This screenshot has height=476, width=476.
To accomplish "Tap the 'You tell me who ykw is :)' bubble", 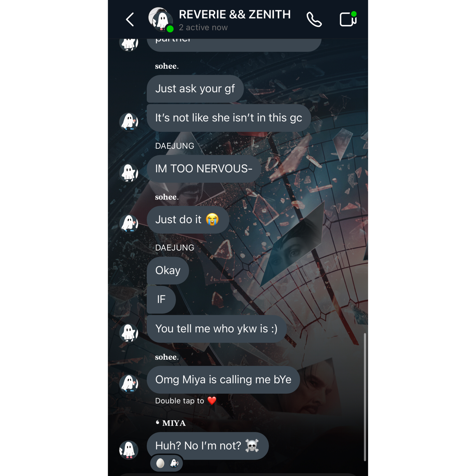I will [x=216, y=329].
